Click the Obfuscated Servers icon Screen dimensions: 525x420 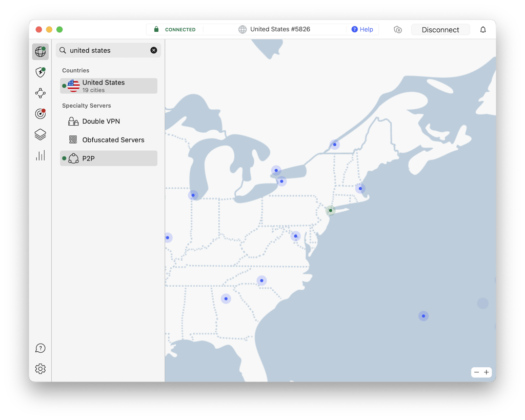point(73,139)
